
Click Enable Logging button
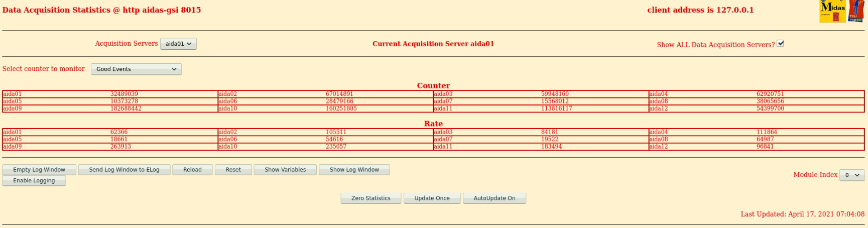(x=34, y=181)
